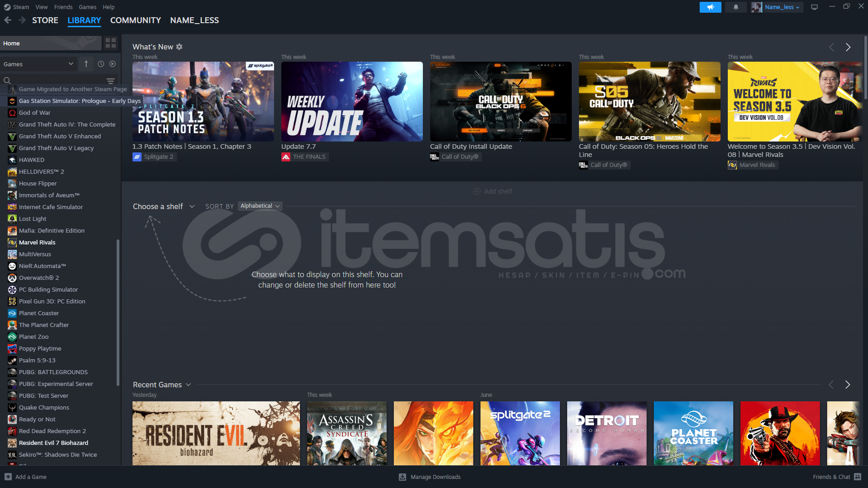Click the Splitgate 2 tag icon

(x=137, y=157)
